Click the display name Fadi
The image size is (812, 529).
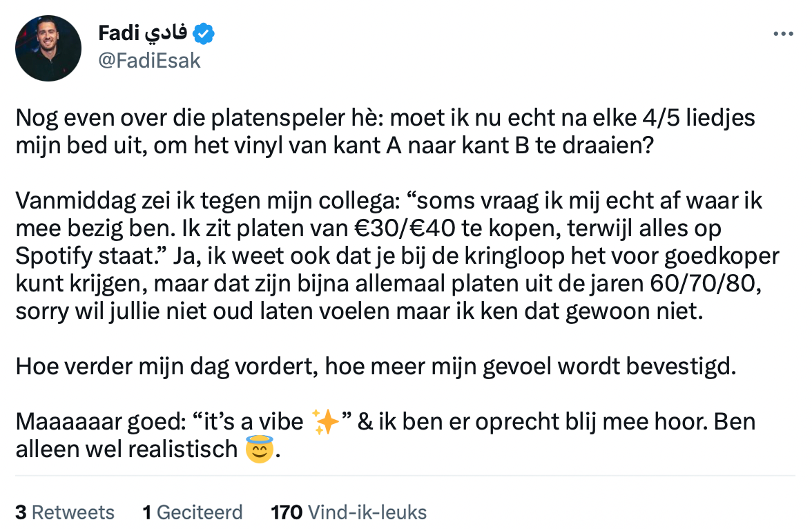(x=119, y=32)
